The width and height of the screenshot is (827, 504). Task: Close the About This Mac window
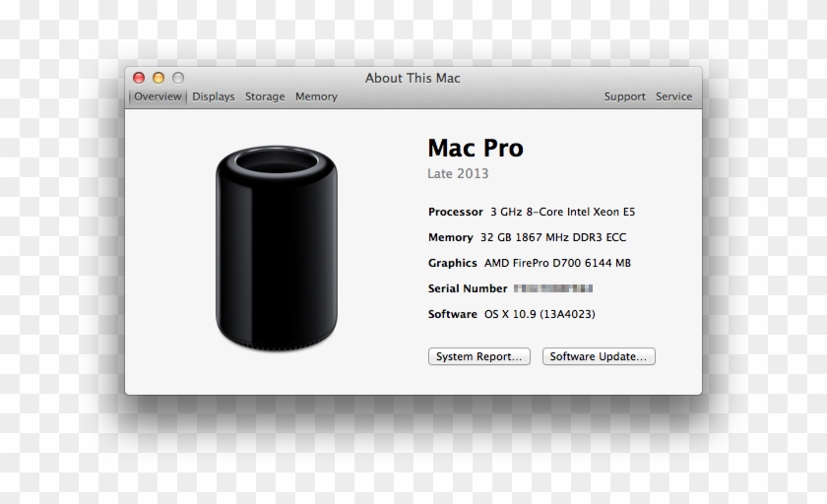(x=139, y=78)
